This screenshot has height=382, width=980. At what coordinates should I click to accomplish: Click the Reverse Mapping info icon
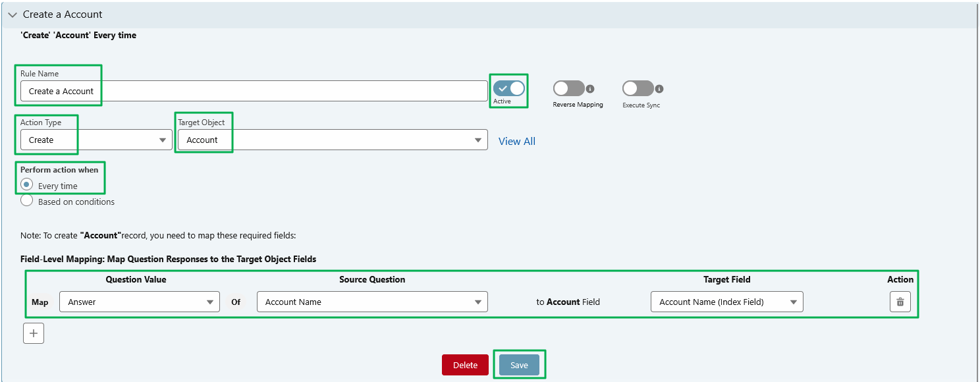click(590, 88)
